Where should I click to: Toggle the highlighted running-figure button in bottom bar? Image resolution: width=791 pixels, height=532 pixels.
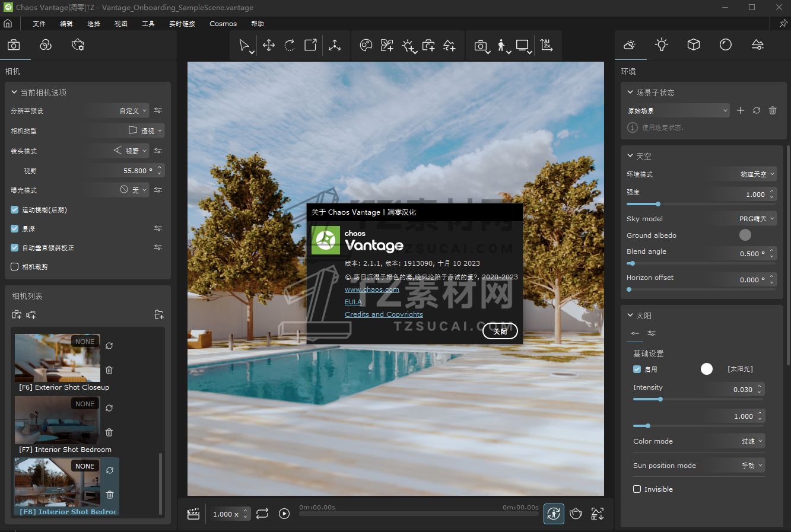point(554,514)
